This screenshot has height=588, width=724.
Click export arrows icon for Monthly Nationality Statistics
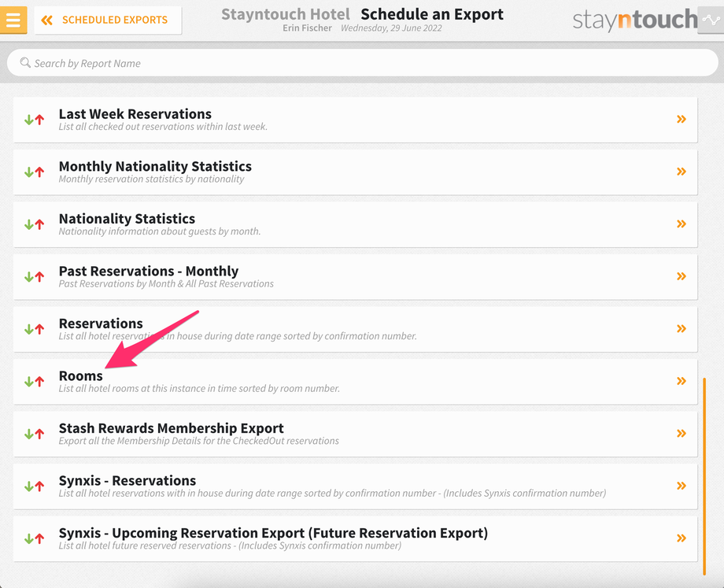(34, 172)
